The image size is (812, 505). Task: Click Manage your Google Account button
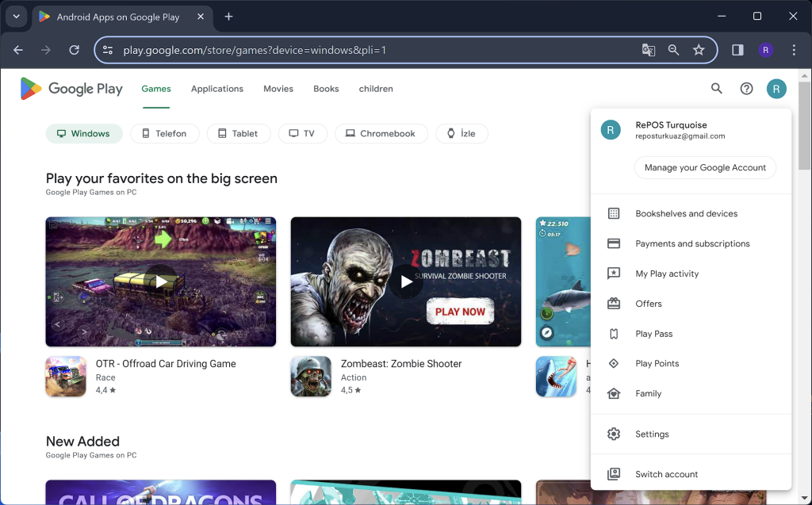(x=705, y=168)
